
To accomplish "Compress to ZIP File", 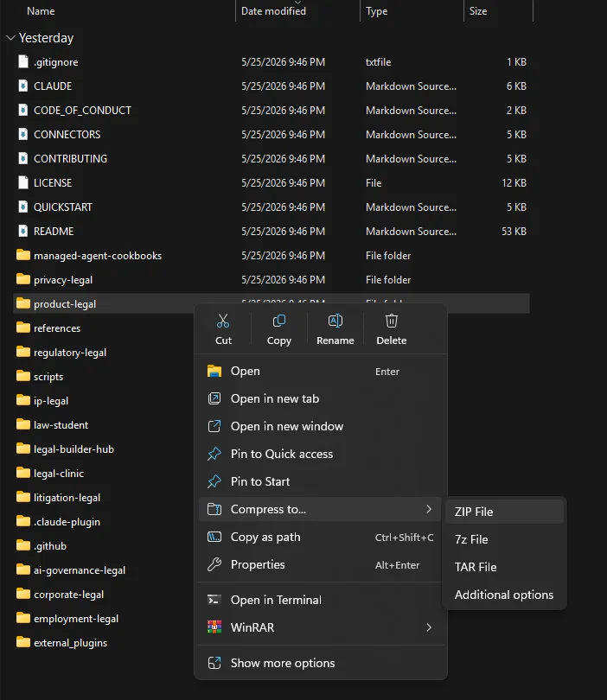I will pyautogui.click(x=504, y=512).
